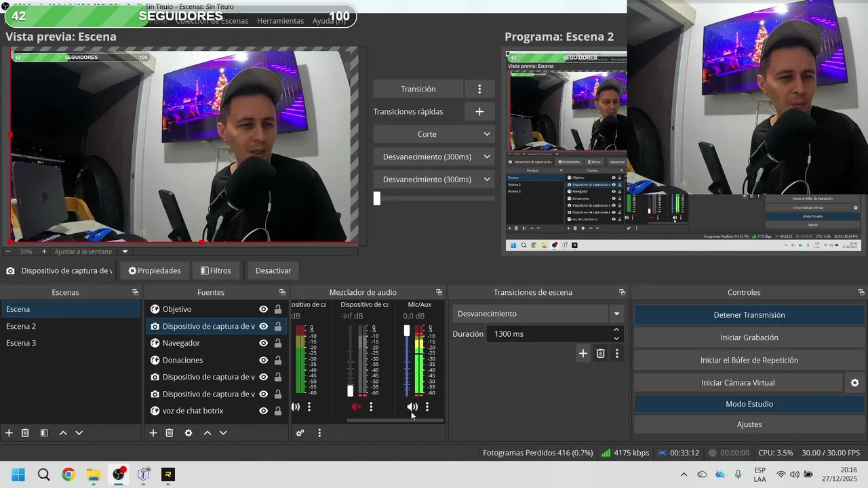
Task: Click the Transición button
Action: [418, 89]
